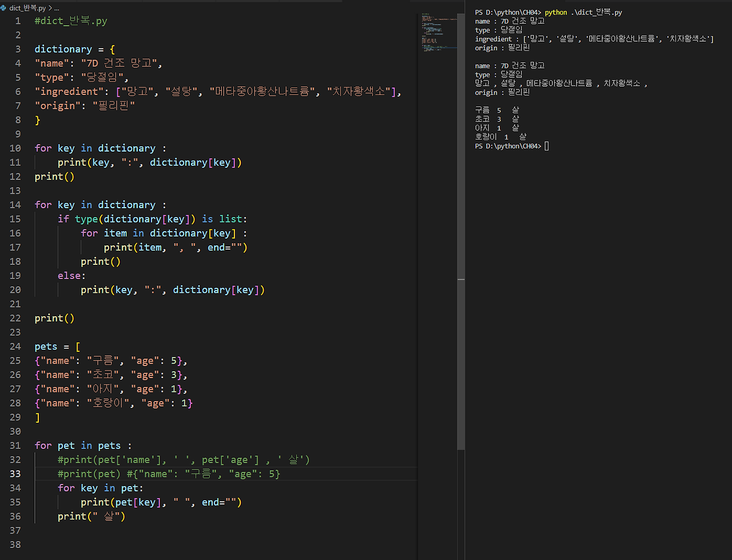Click the print() call on line 12

(54, 176)
